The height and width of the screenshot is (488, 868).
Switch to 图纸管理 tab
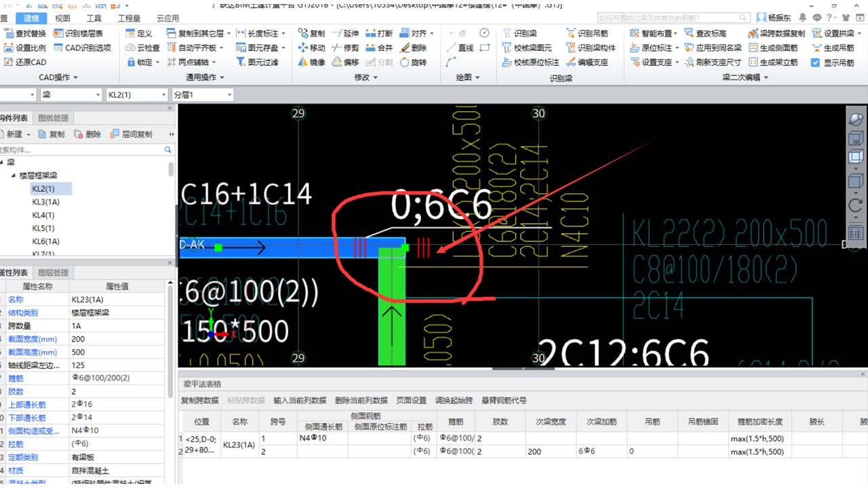53,119
